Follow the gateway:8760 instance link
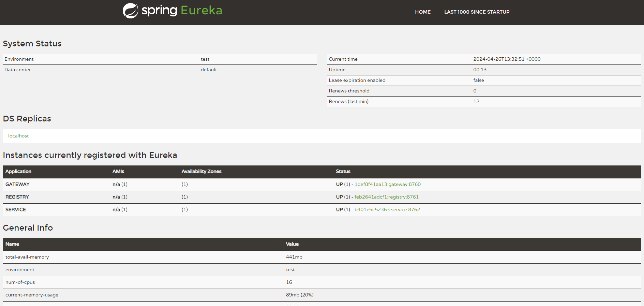Image resolution: width=644 pixels, height=306 pixels. (x=388, y=184)
